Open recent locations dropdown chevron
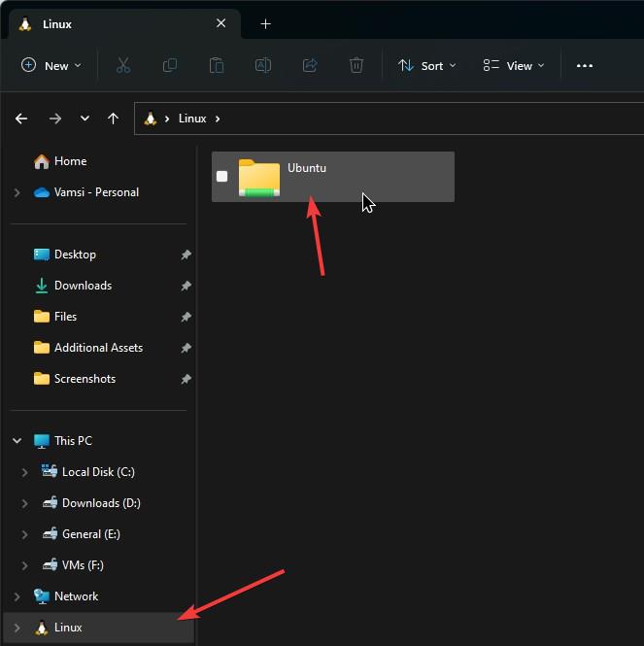The image size is (644, 646). click(85, 119)
